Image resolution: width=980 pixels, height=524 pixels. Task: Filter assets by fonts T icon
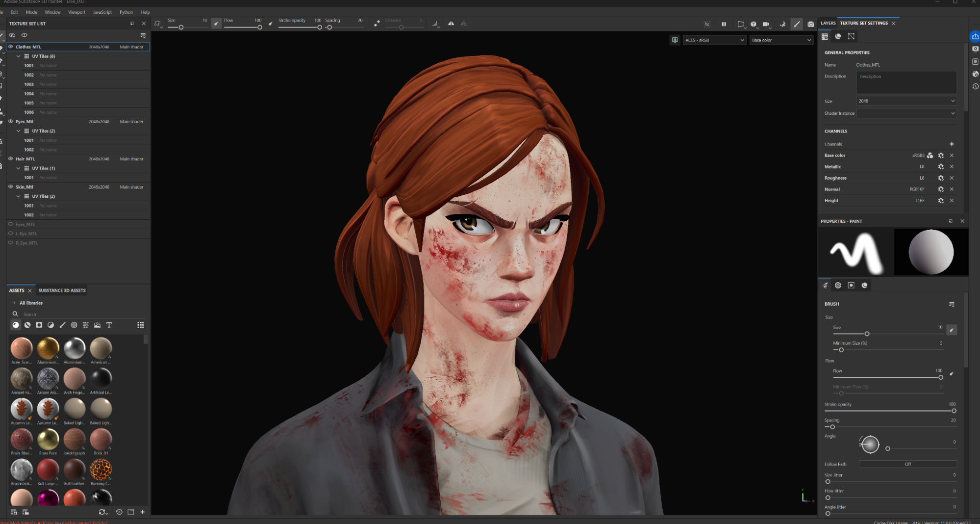pos(109,325)
